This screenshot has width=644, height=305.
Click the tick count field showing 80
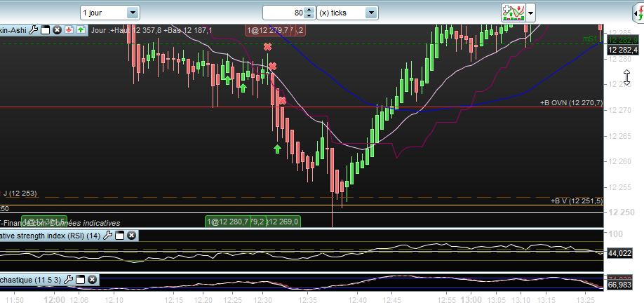pyautogui.click(x=284, y=13)
